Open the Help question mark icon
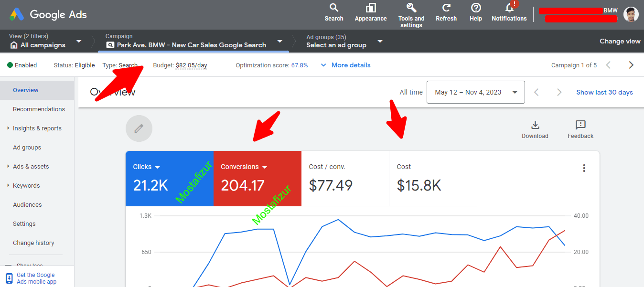The height and width of the screenshot is (287, 644). click(x=476, y=8)
